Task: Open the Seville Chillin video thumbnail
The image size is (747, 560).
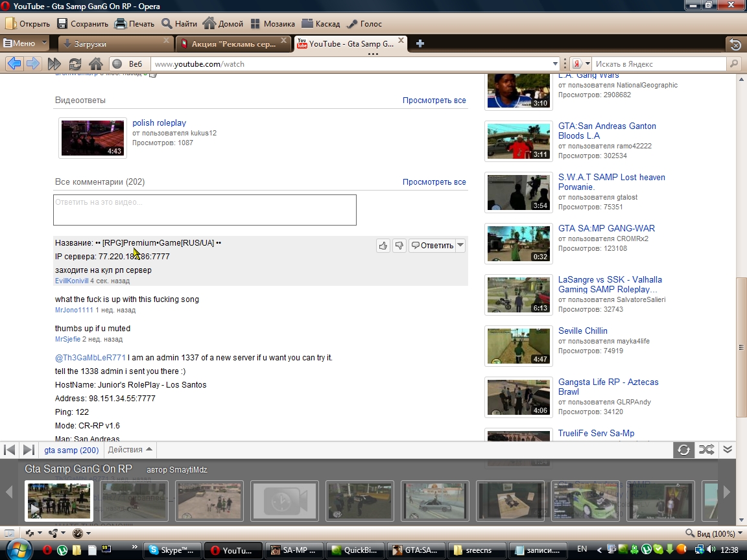Action: click(x=518, y=346)
